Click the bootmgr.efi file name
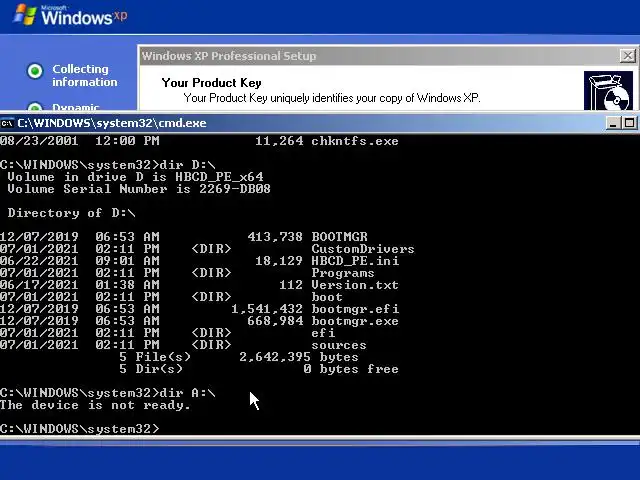The height and width of the screenshot is (480, 640). pos(355,309)
